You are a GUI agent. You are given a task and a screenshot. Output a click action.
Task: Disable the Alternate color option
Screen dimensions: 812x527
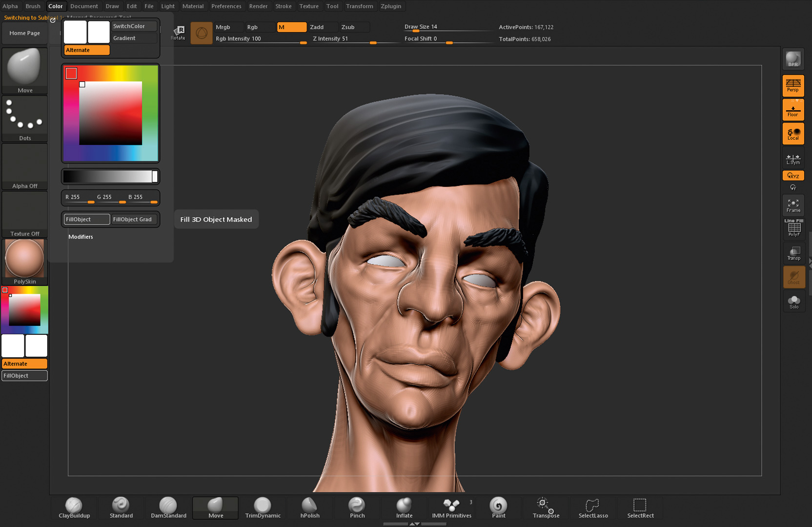[x=87, y=50]
